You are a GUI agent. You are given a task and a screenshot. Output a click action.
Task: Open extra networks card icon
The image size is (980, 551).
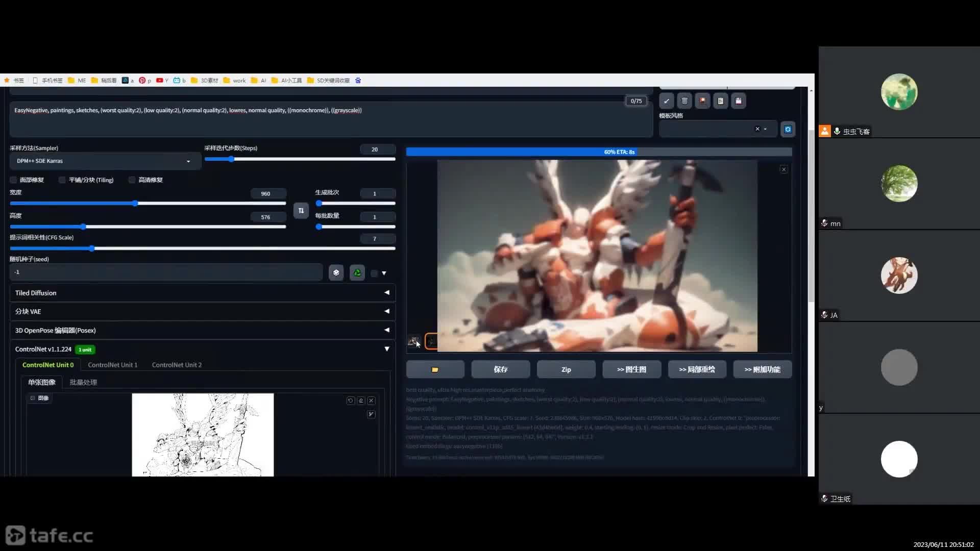[702, 101]
